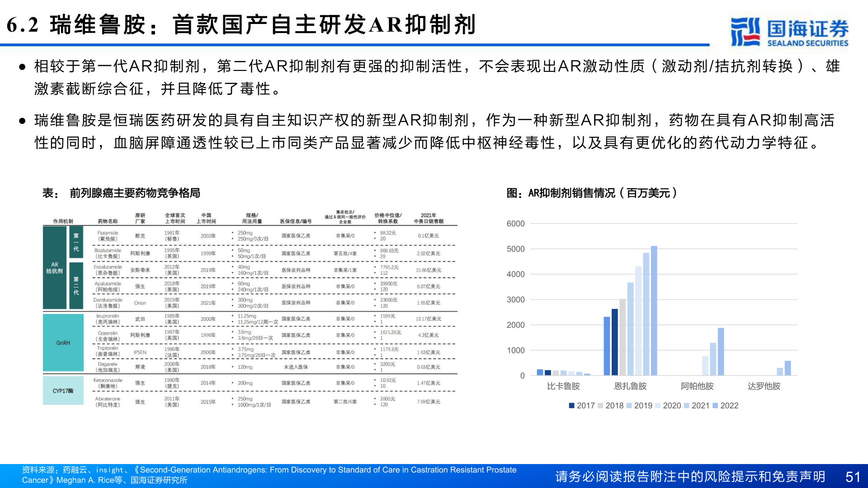This screenshot has width=868, height=488.
Task: Click the 3000 y-axis value
Action: [515, 300]
